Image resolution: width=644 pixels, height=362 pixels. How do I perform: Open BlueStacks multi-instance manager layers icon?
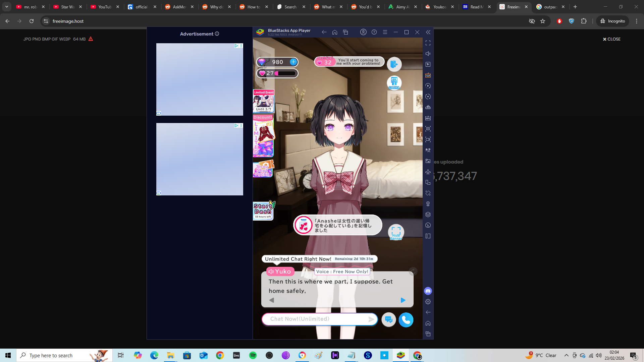428,215
